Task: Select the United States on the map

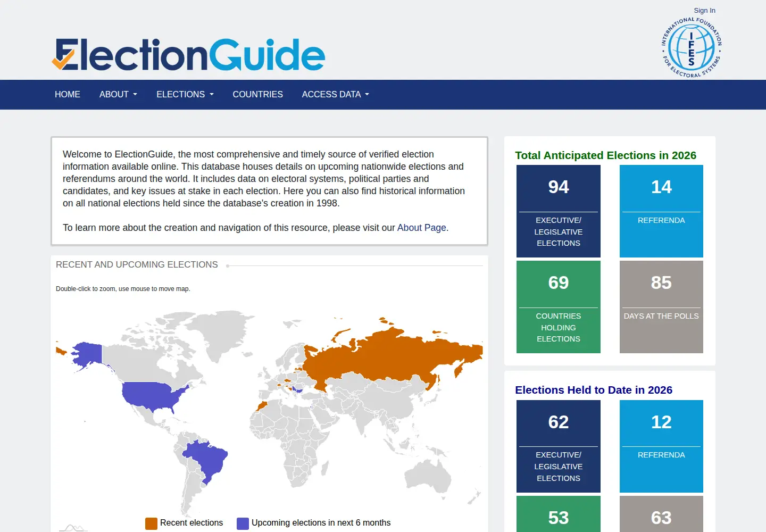Action: (x=152, y=396)
